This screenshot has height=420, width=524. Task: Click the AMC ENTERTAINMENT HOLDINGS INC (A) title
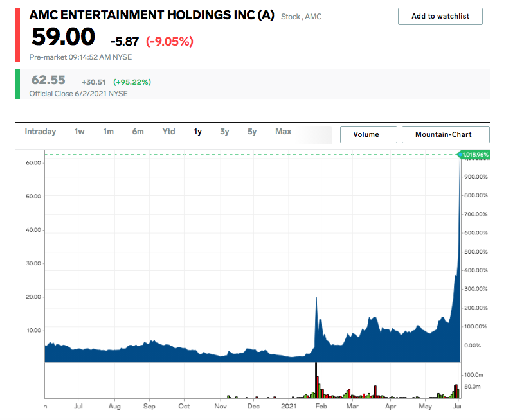coord(152,15)
